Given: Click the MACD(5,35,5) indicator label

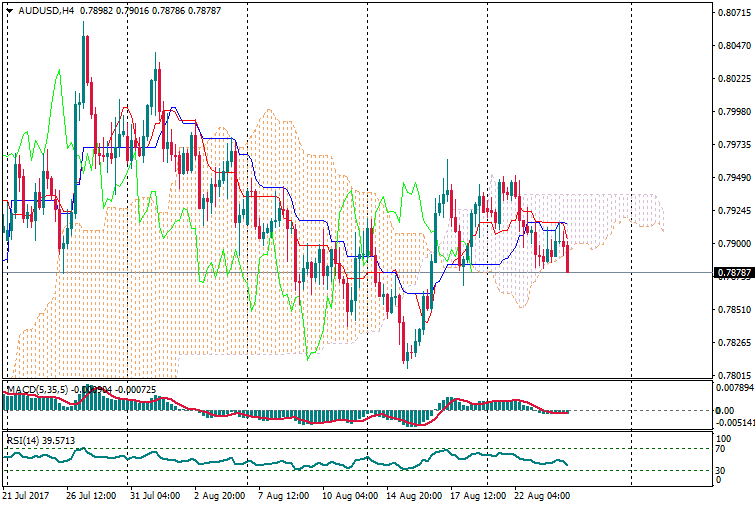Looking at the screenshot, I should 37,388.
